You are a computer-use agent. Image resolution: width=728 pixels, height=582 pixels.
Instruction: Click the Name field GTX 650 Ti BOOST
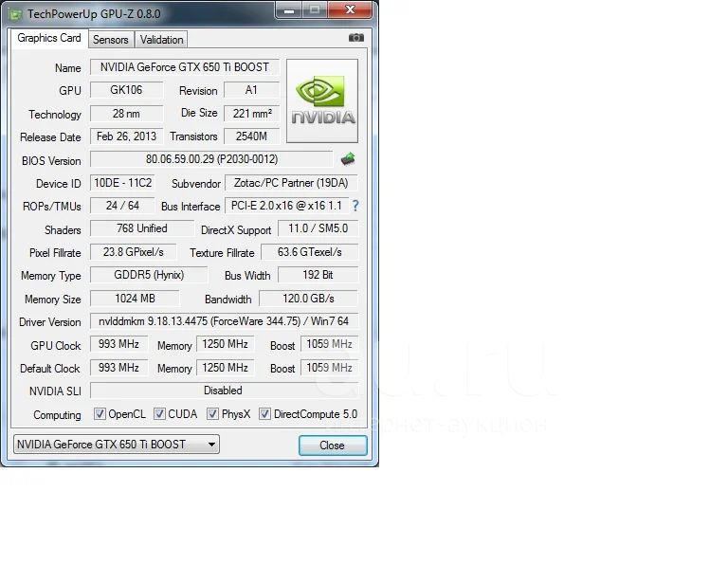click(185, 67)
